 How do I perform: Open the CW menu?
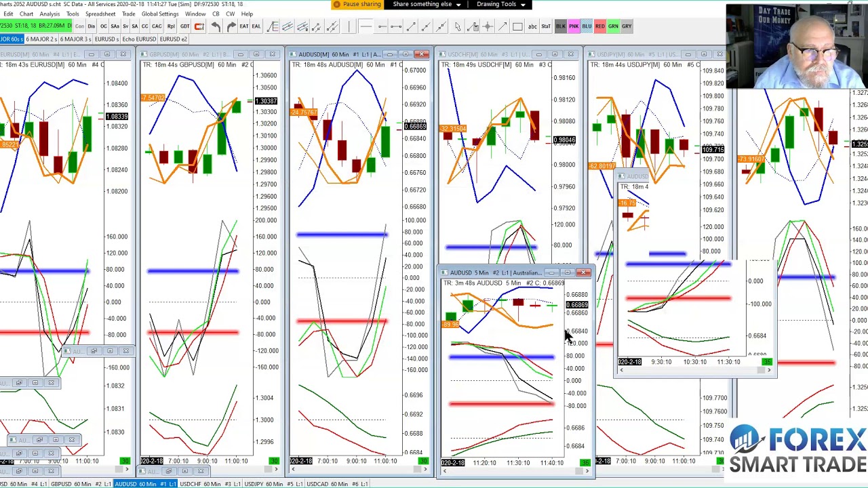coord(231,14)
